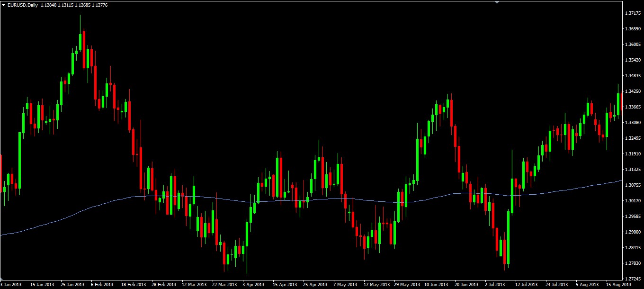The width and height of the screenshot is (644, 289).
Task: Click the 1.27830 price level label
Action: coord(633,263)
